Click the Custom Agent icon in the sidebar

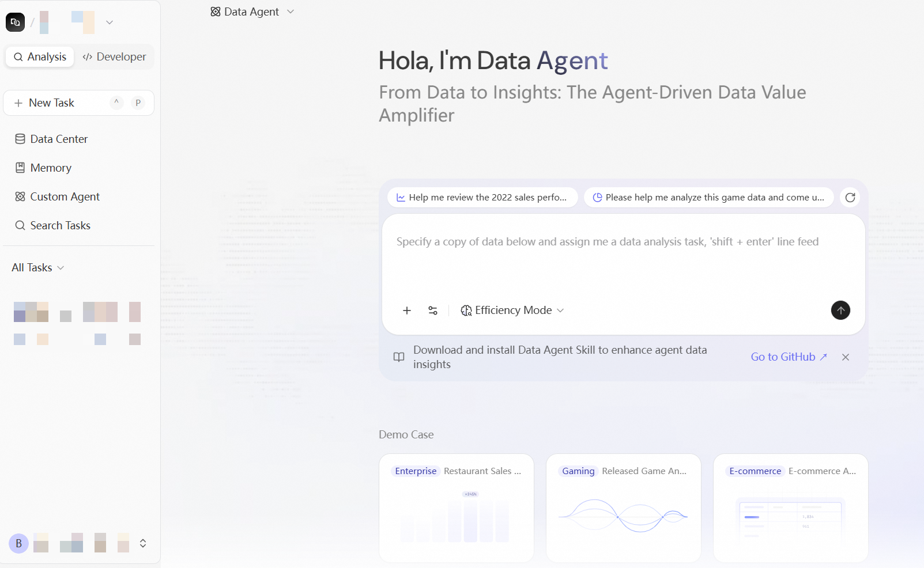point(20,196)
